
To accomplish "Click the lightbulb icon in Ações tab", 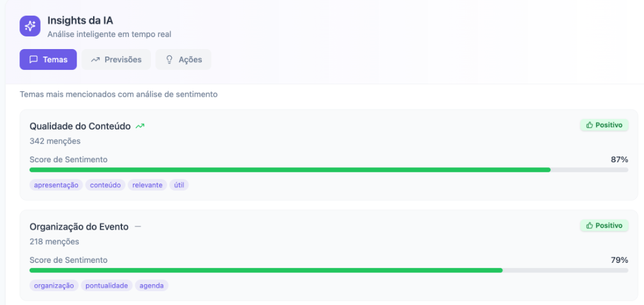I will (x=169, y=60).
